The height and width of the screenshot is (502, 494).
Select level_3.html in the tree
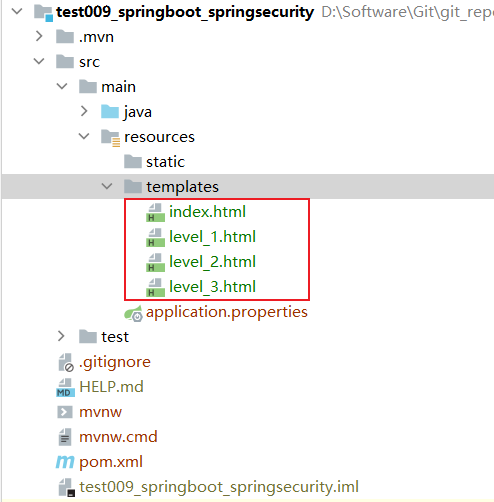point(212,287)
